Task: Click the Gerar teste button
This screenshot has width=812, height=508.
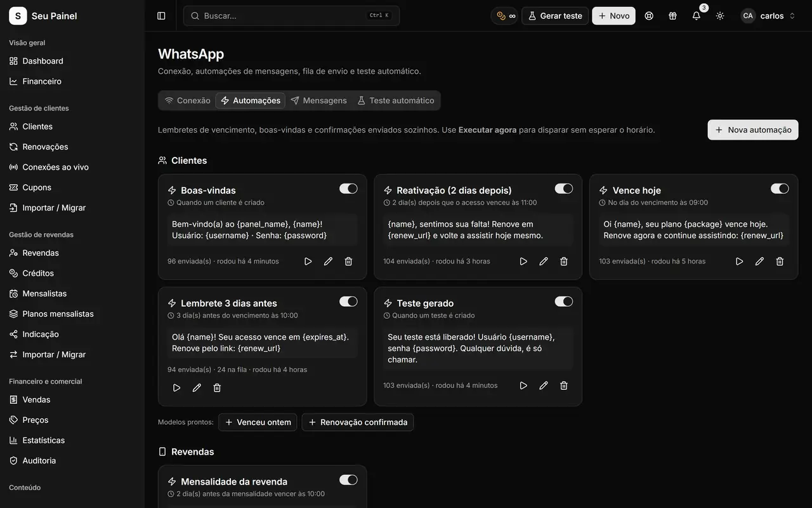Action: 555,16
